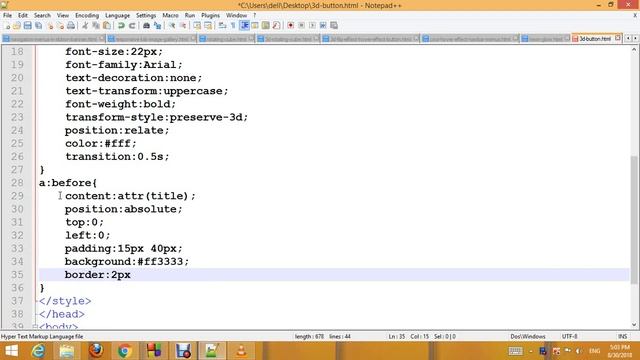Open the Window menu

(x=236, y=15)
